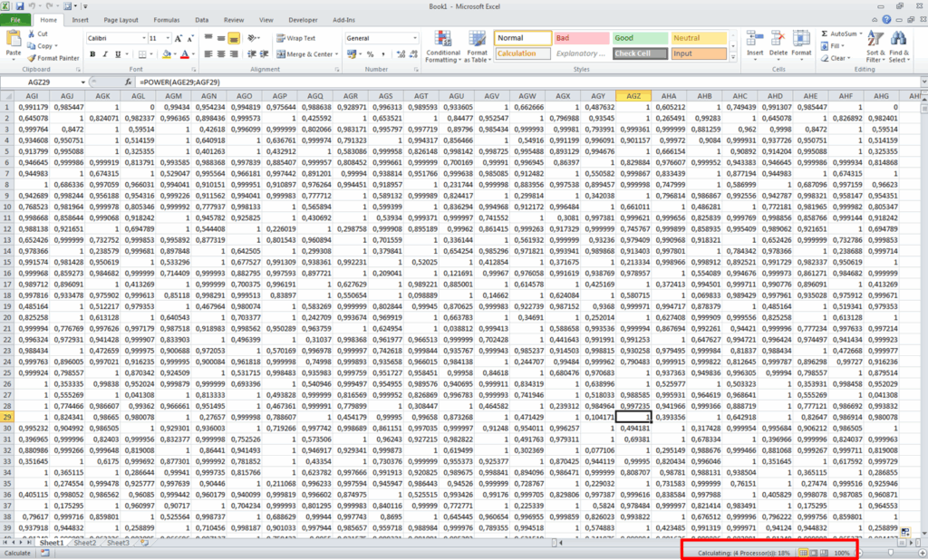Select the Format Painter tool
Image resolution: width=928 pixels, height=560 pixels.
53,58
